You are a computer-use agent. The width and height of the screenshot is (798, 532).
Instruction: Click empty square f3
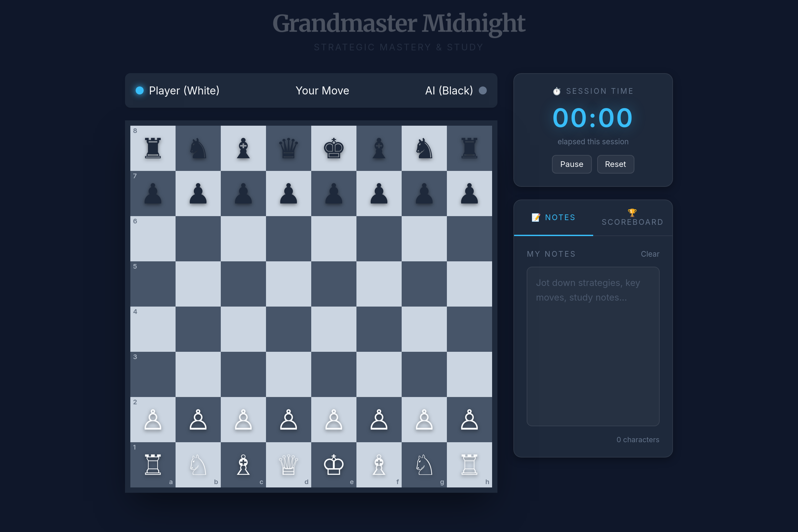tap(379, 375)
